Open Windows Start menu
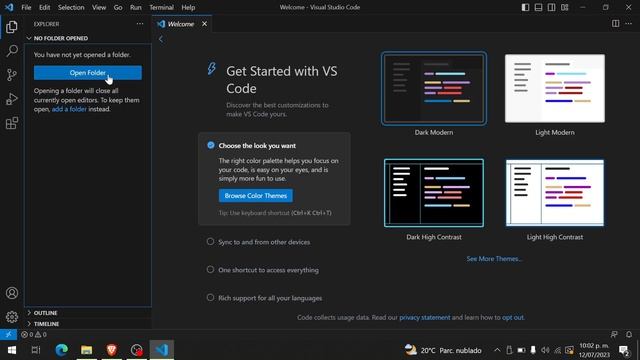The height and width of the screenshot is (360, 640). (11, 350)
